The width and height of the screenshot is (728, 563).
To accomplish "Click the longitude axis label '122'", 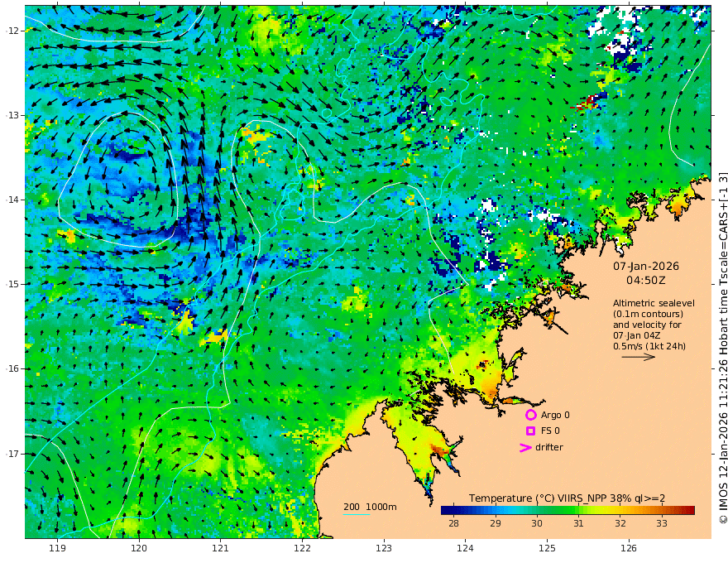I will click(302, 549).
